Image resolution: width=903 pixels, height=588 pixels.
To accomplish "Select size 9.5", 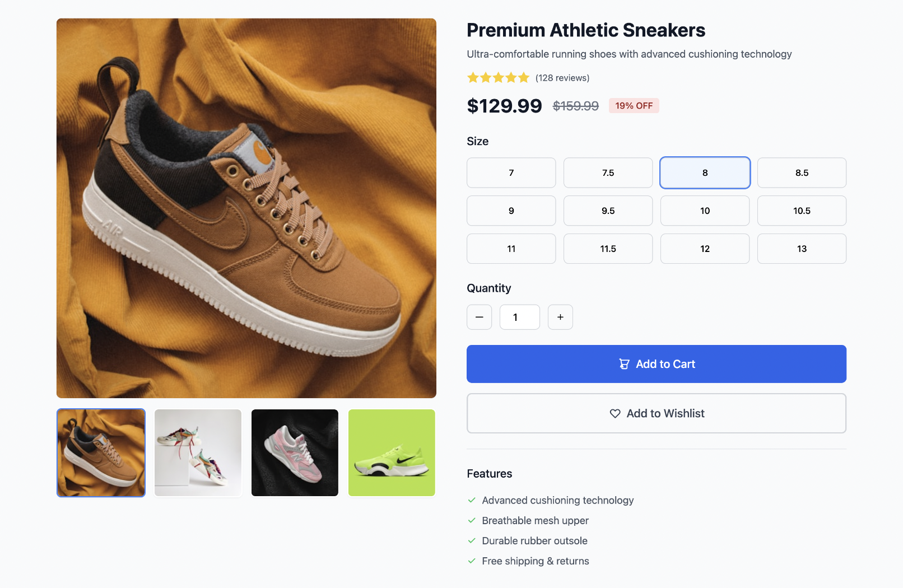I will click(x=608, y=211).
